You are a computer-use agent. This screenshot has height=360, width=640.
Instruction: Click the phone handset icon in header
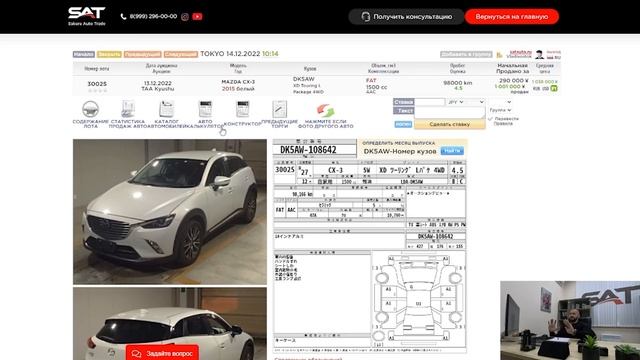coord(123,17)
